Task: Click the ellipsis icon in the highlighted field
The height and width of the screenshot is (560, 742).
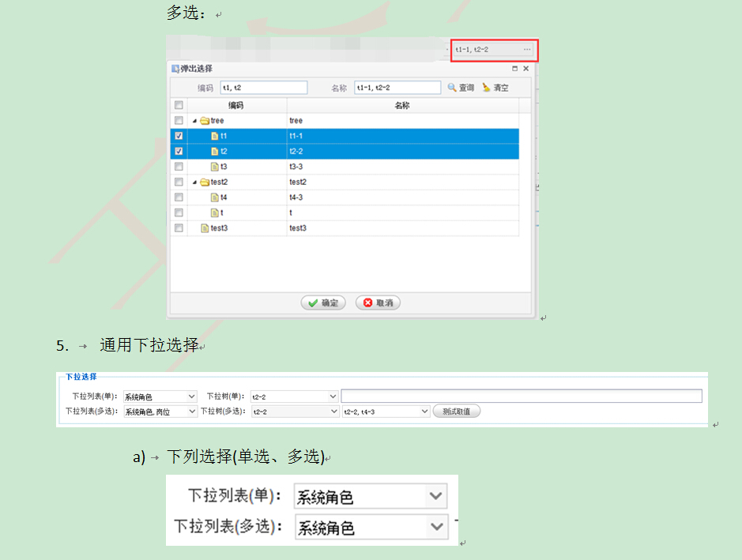Action: coord(527,50)
